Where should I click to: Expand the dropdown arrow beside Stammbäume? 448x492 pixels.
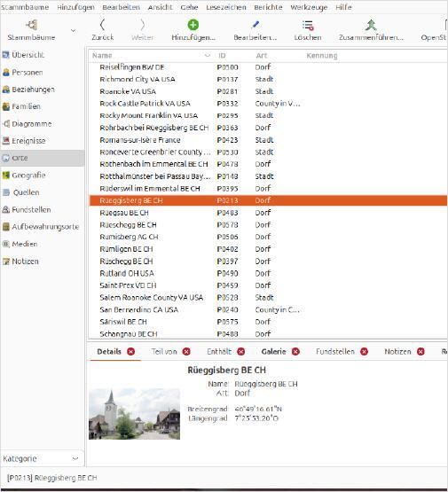pos(73,30)
